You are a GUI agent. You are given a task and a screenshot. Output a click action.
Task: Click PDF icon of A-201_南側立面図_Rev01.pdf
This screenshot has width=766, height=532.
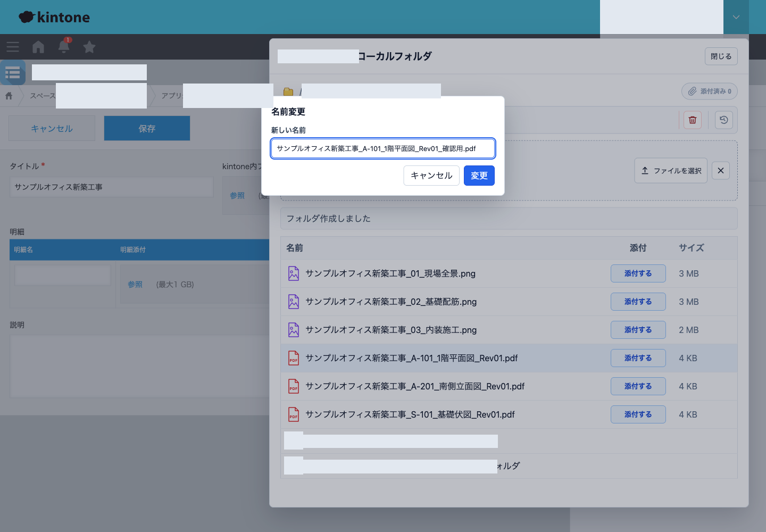pos(294,386)
